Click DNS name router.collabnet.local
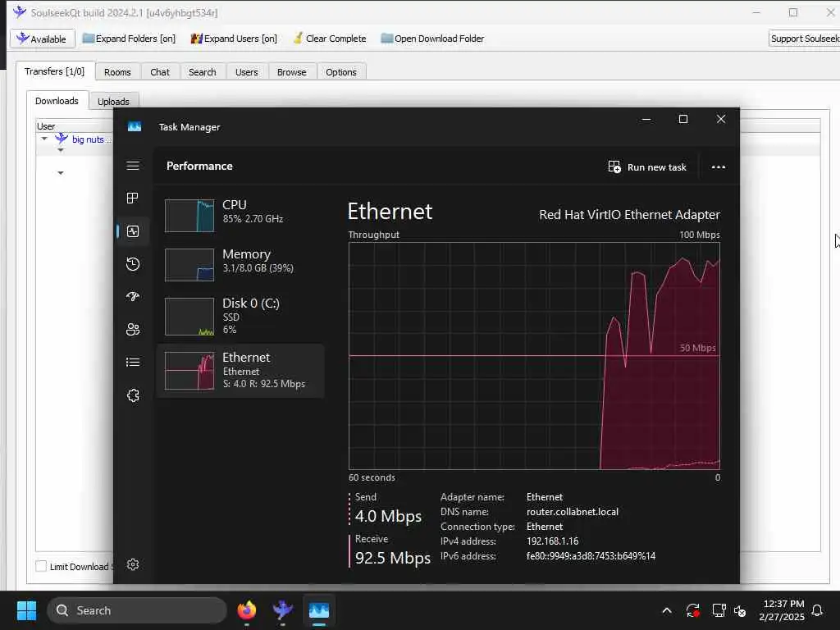The height and width of the screenshot is (630, 840). click(x=572, y=512)
